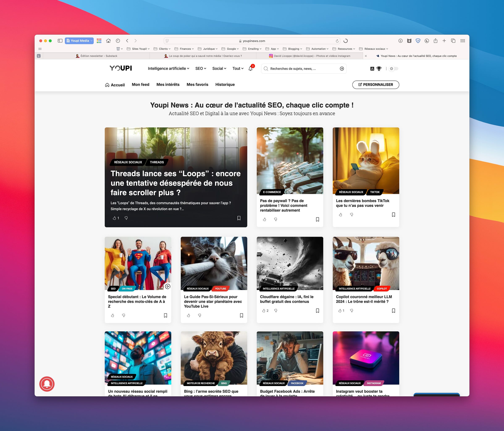Image resolution: width=504 pixels, height=431 pixels.
Task: Like the Pas de paywall article
Action: [265, 219]
